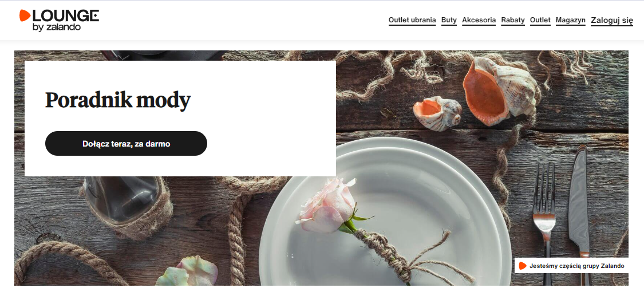Go to the Buty section
The width and height of the screenshot is (644, 292).
click(x=449, y=20)
